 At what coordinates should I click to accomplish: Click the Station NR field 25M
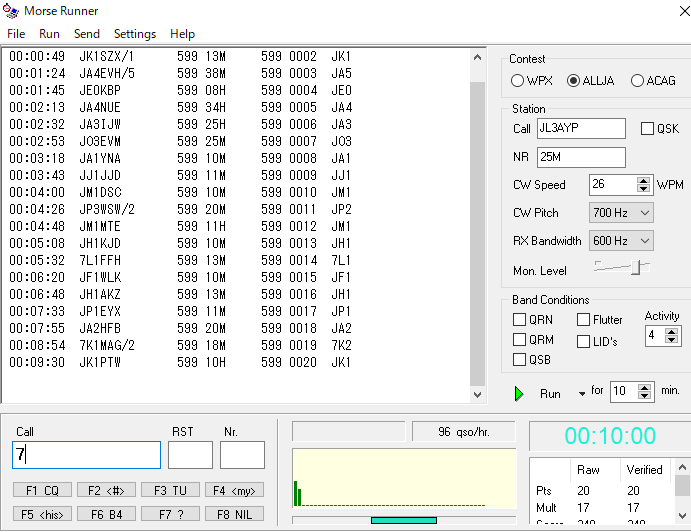pyautogui.click(x=581, y=157)
